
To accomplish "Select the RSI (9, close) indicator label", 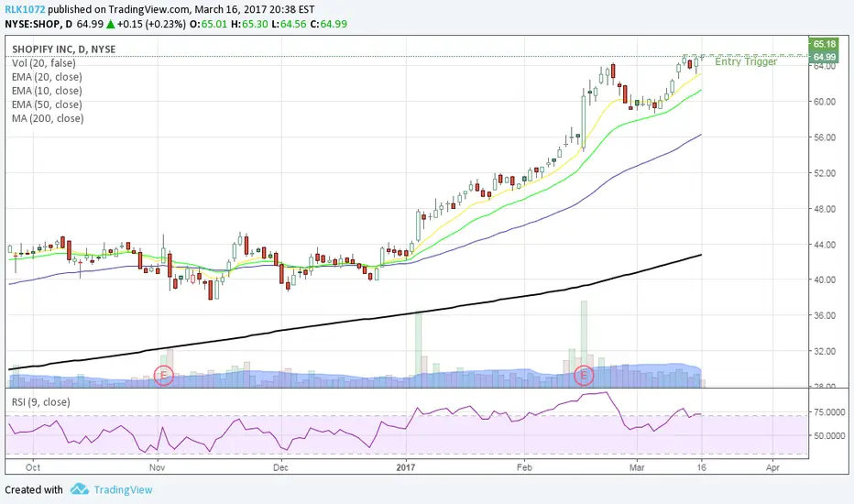I will pyautogui.click(x=41, y=402).
